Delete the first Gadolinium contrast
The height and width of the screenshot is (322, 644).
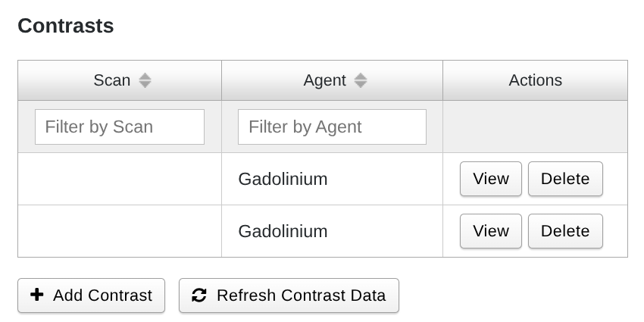[565, 179]
